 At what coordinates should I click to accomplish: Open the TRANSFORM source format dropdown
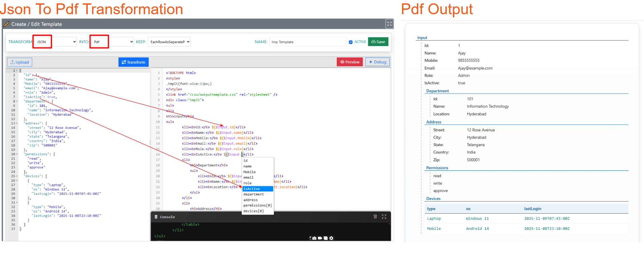[x=56, y=42]
